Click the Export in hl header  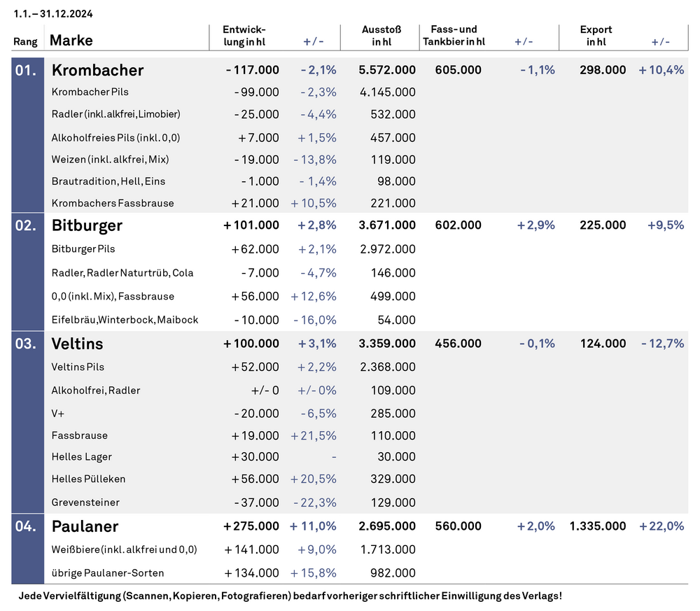point(596,36)
